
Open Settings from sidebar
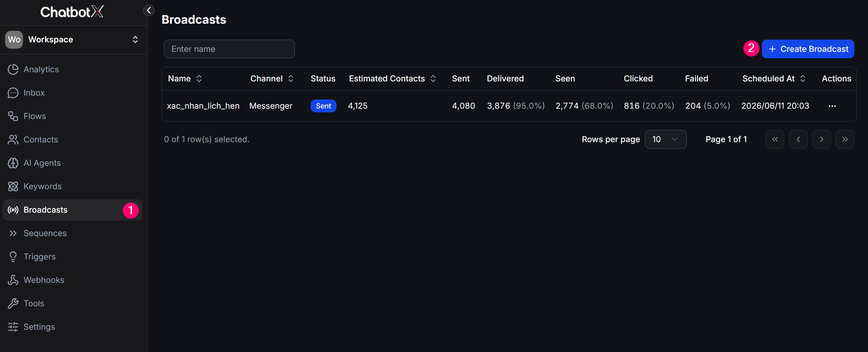(72, 327)
